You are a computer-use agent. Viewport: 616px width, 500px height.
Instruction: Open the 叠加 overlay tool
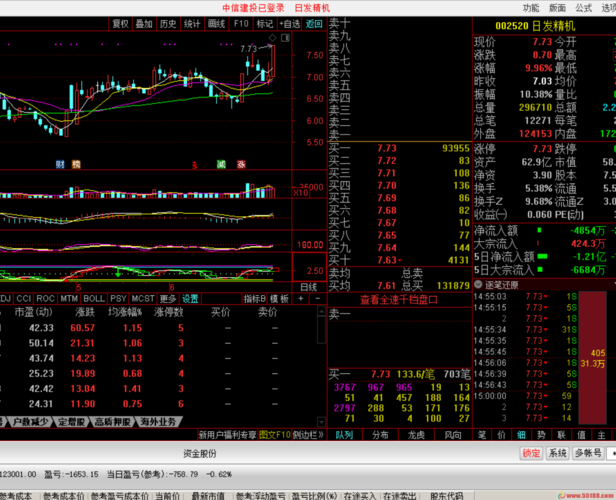[x=144, y=23]
